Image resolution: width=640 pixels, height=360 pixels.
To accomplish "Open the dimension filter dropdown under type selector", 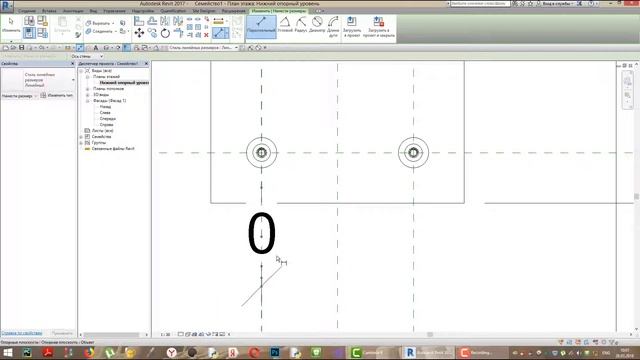I will click(19, 96).
